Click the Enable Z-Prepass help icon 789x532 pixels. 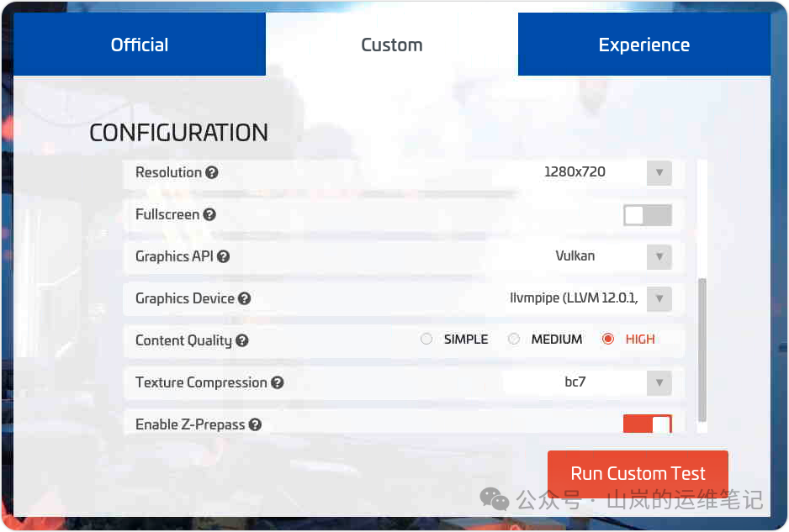click(x=255, y=424)
